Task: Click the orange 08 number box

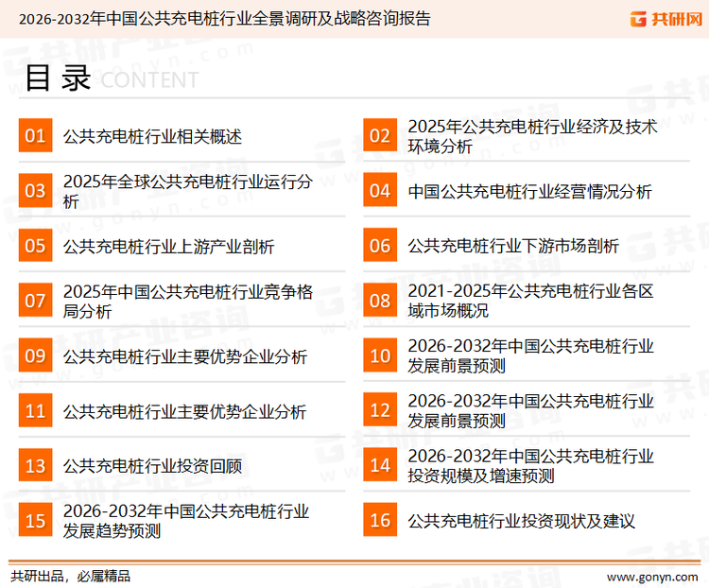Action: [x=380, y=301]
